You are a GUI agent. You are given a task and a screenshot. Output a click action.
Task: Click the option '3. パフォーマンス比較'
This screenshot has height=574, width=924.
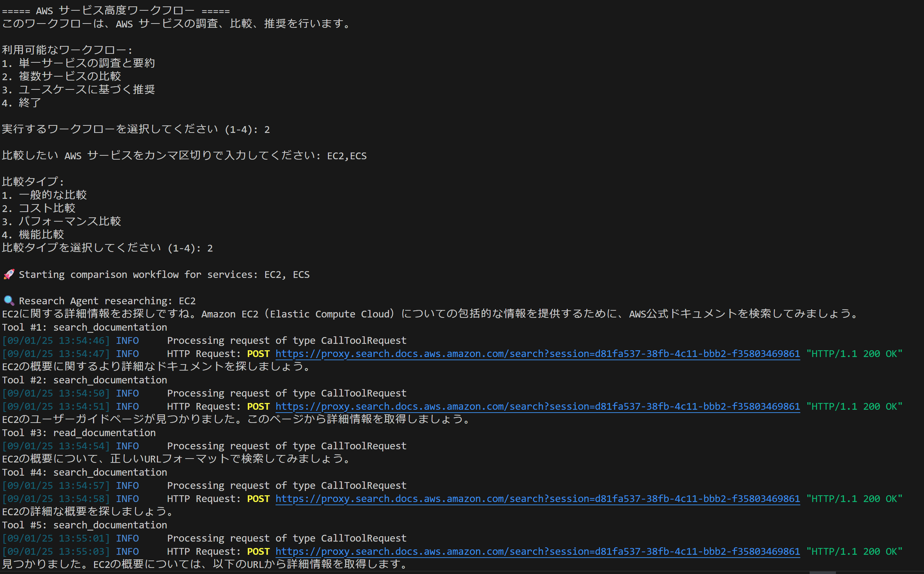coord(62,222)
